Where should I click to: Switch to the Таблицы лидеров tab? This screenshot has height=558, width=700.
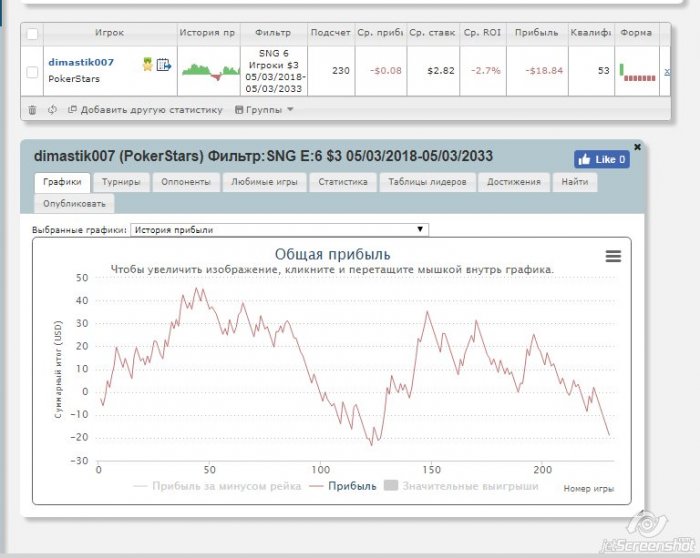pyautogui.click(x=427, y=182)
